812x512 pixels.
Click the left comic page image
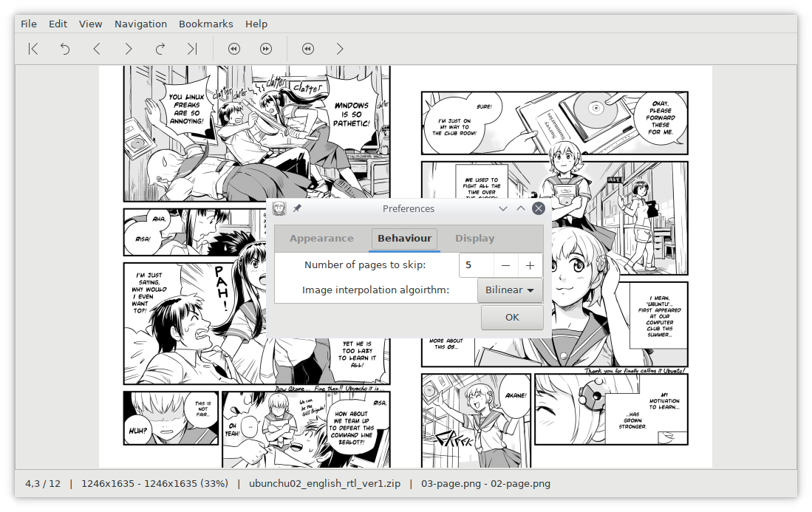click(x=252, y=267)
